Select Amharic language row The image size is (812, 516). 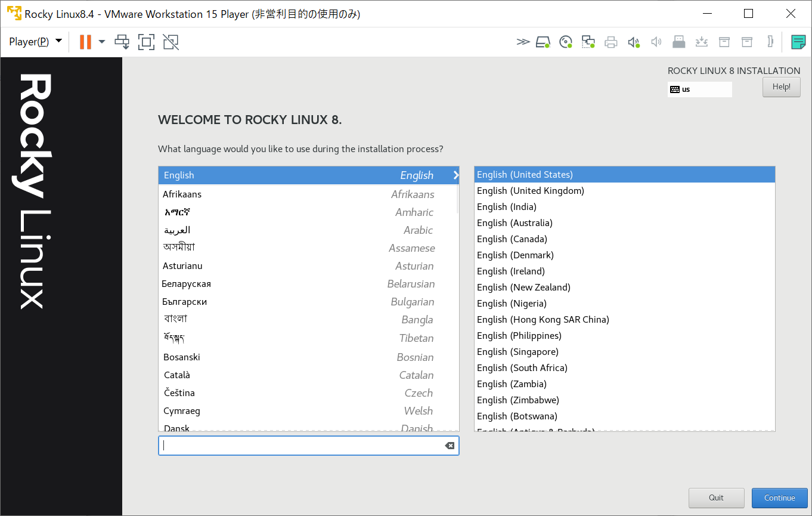tap(309, 212)
